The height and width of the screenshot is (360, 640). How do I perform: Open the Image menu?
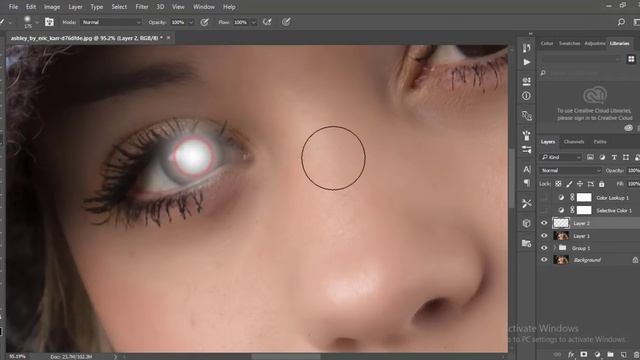coord(52,7)
